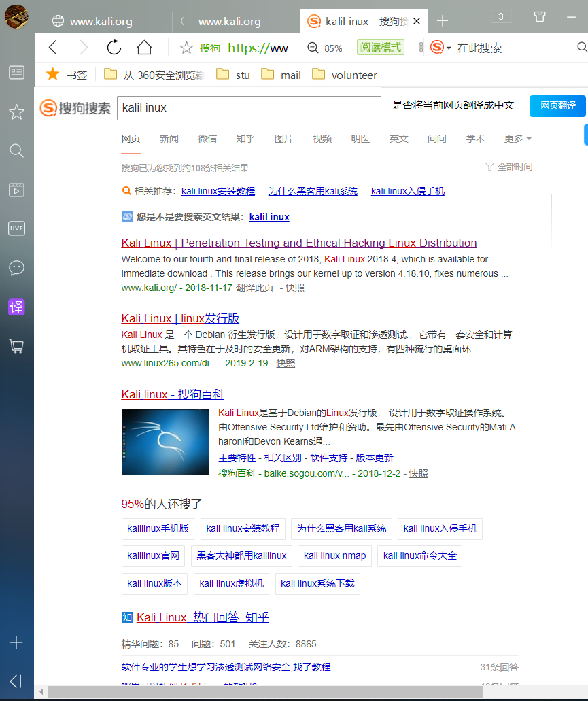Click the Sogou search logo
Screen dimensions: 588x701
pyautogui.click(x=75, y=107)
